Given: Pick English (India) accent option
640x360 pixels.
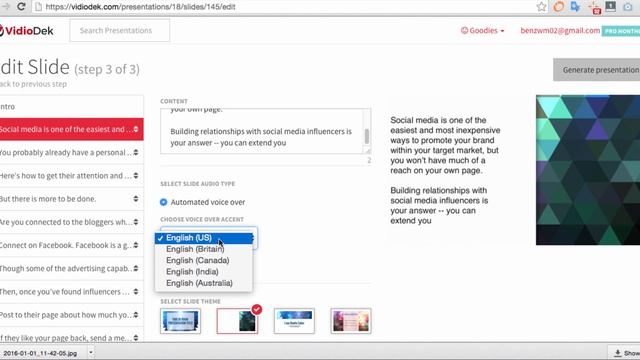Looking at the screenshot, I should (204, 272).
